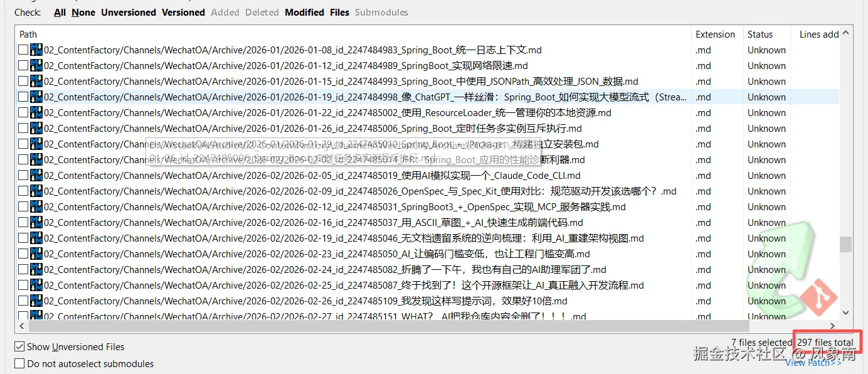Click the file icon on the Claude_Code_CLI row
Screen dimensions: 868x374
pos(36,176)
